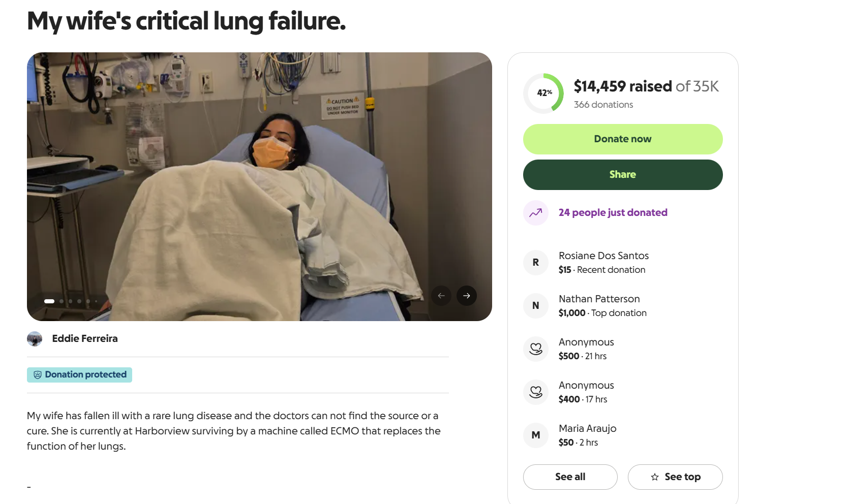Click Maria Araujo's M avatar

tap(536, 435)
